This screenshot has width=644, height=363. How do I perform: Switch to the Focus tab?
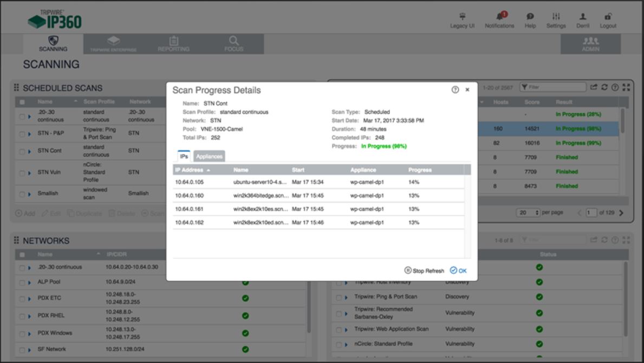click(233, 44)
